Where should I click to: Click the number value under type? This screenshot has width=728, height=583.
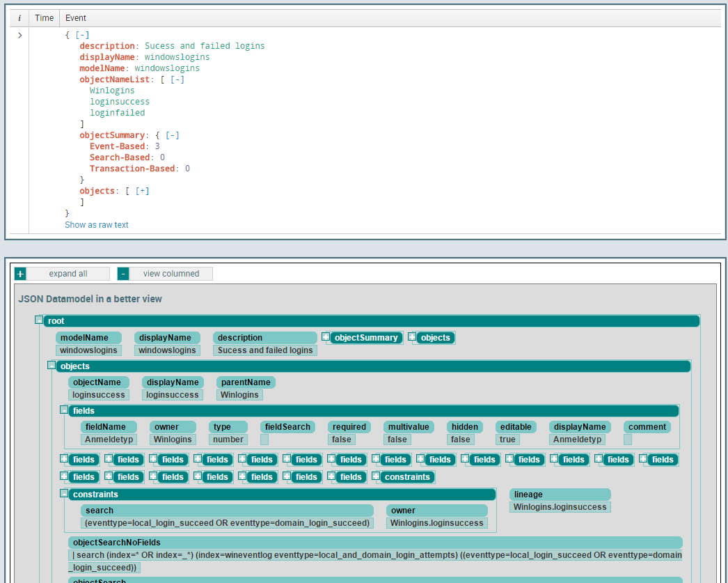point(228,440)
